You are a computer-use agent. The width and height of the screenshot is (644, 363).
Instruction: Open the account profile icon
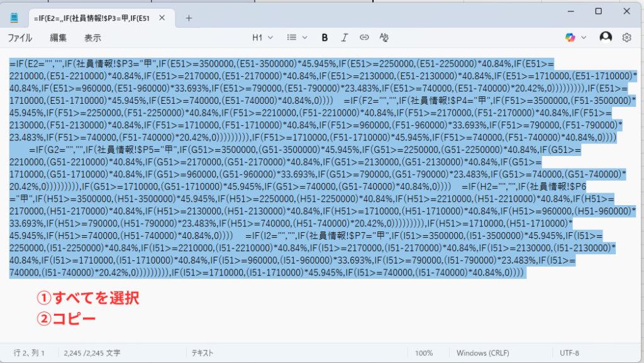pos(606,38)
